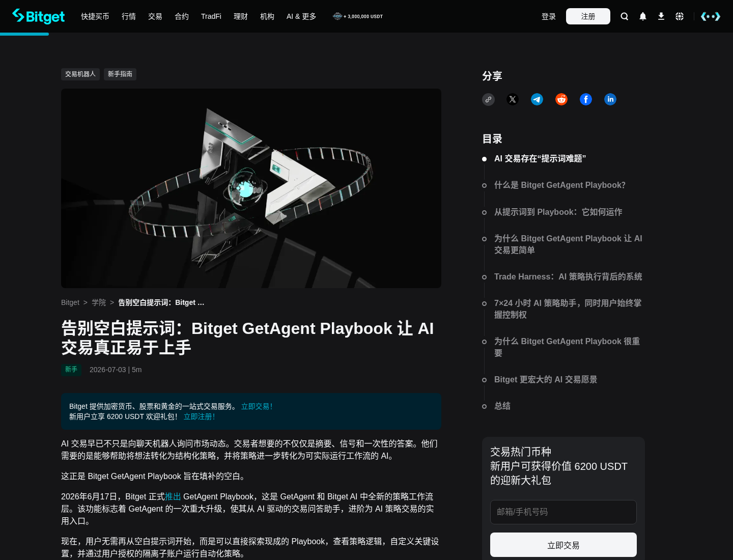Viewport: 733px width, 560px height.
Task: Click the 立即注册! link in banner
Action: [x=199, y=416]
